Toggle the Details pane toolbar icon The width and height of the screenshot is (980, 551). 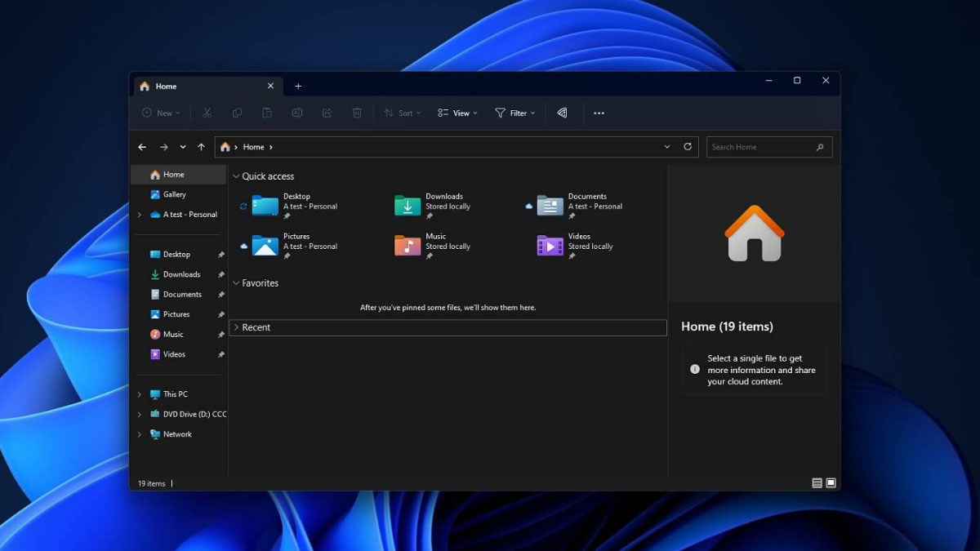pos(562,113)
